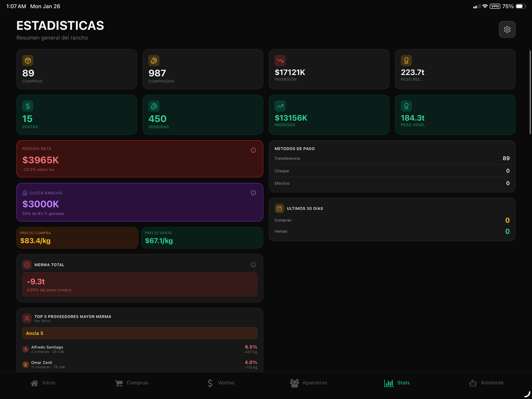Open the $13156K Ingresos card

coord(329,115)
